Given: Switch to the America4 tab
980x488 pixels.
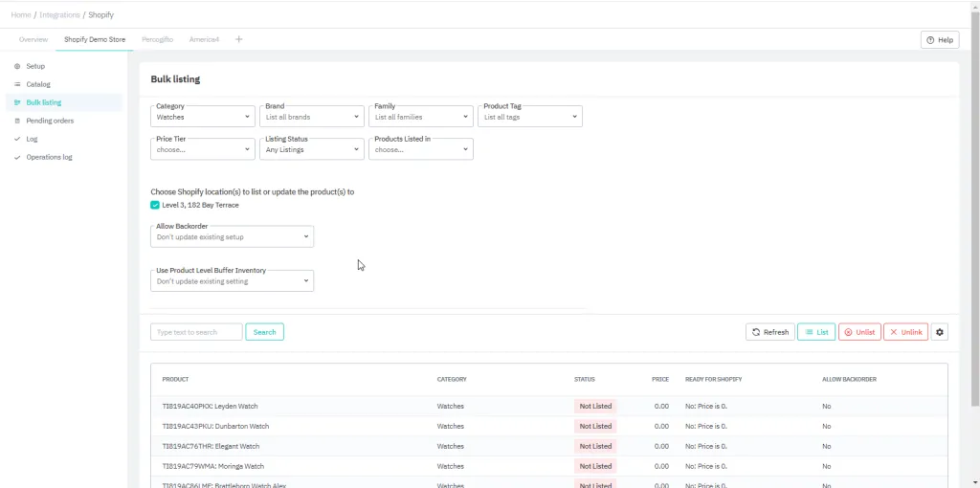Looking at the screenshot, I should pyautogui.click(x=204, y=39).
